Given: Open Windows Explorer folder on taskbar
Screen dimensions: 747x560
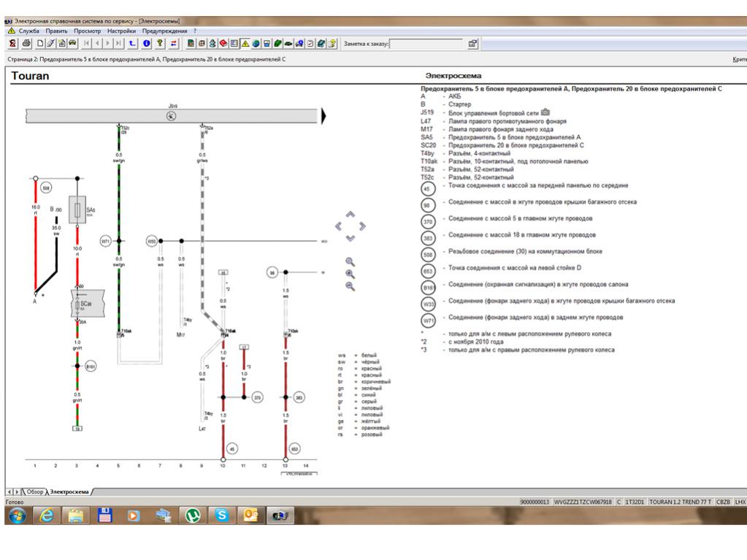Looking at the screenshot, I should (76, 515).
